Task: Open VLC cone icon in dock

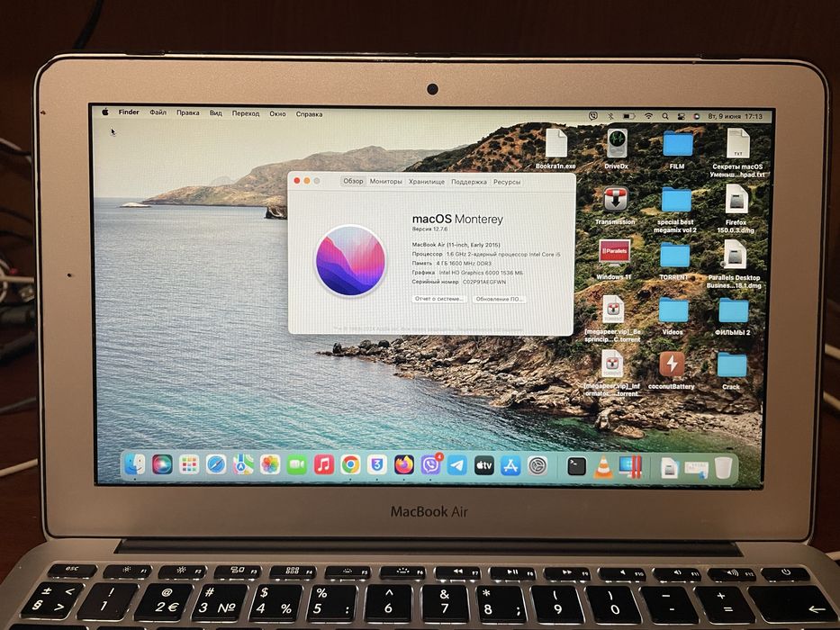Action: [603, 467]
